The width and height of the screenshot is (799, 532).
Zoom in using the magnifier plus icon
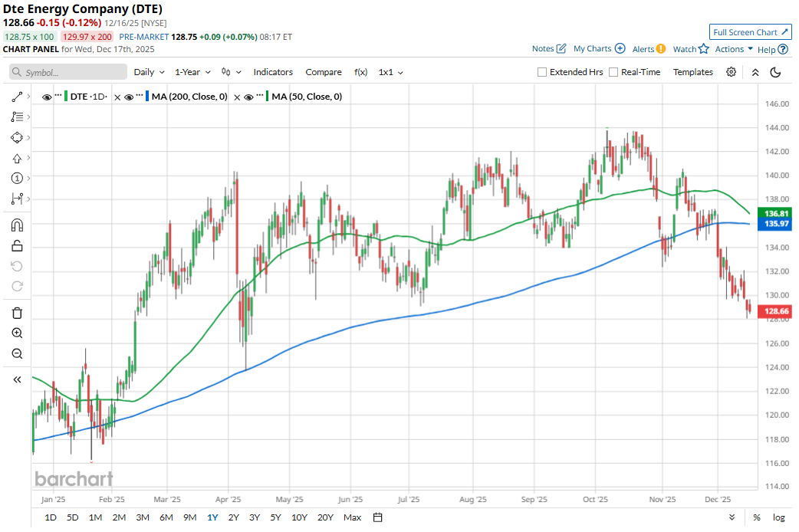pos(17,333)
